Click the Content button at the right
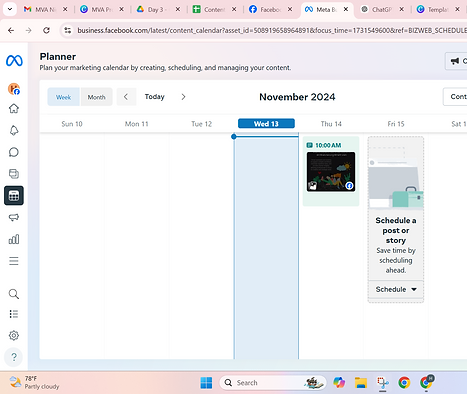Viewport: 467px width, 394px height. click(455, 97)
